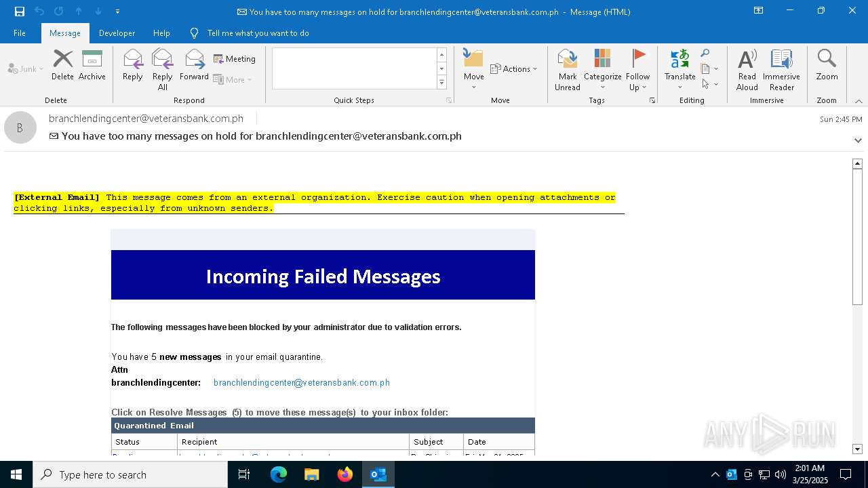The width and height of the screenshot is (868, 488).
Task: Reply to the sender
Action: coord(133,65)
